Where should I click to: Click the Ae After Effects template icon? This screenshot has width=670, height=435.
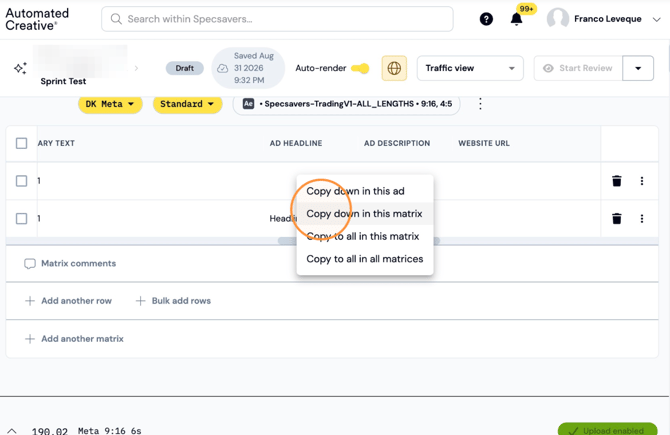click(248, 104)
